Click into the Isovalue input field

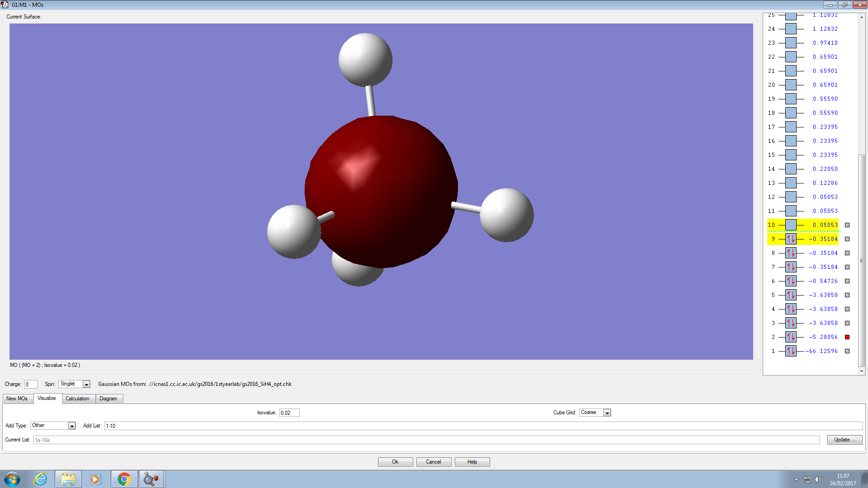(x=289, y=413)
